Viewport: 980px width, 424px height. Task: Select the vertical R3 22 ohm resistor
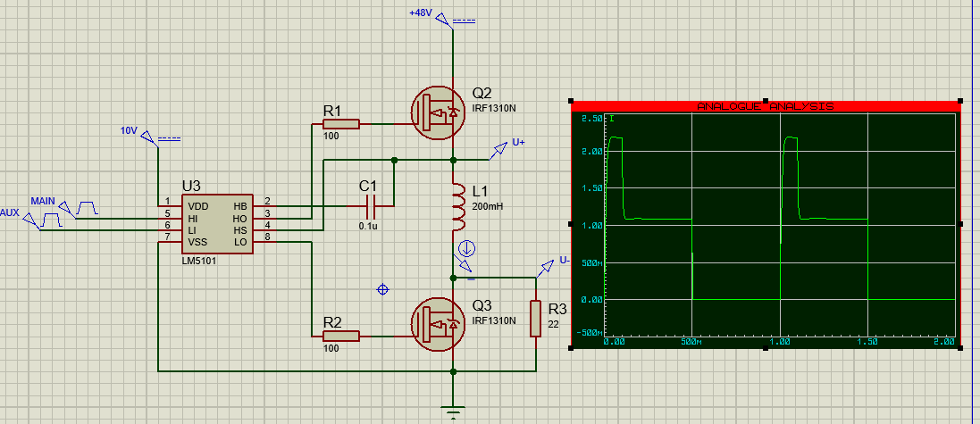535,319
